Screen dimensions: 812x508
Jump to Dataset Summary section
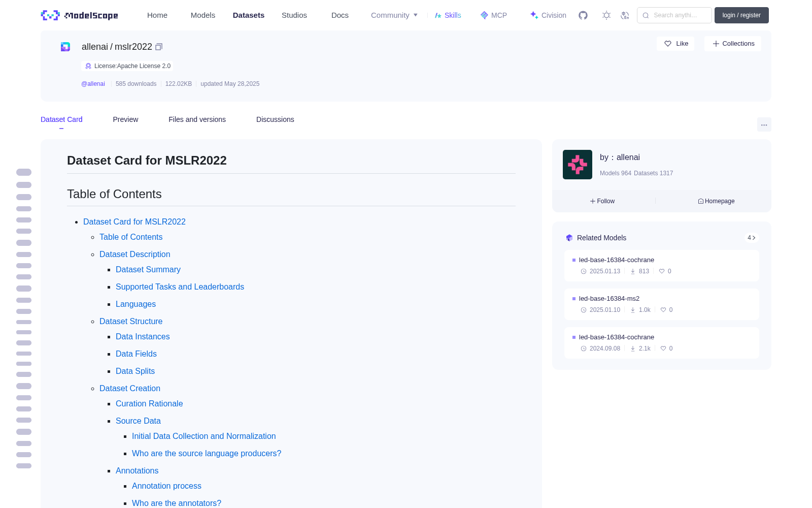tap(148, 269)
